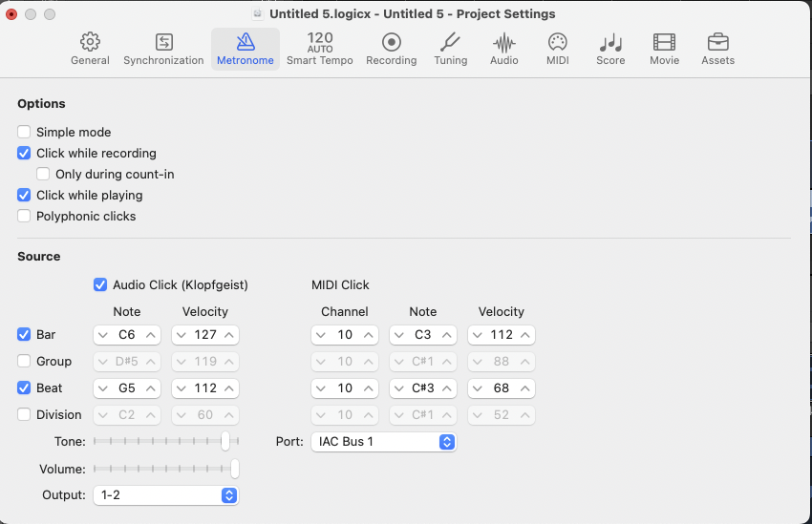Increase Bar MIDI velocity 112 up arrow
The image size is (812, 524).
pos(524,335)
